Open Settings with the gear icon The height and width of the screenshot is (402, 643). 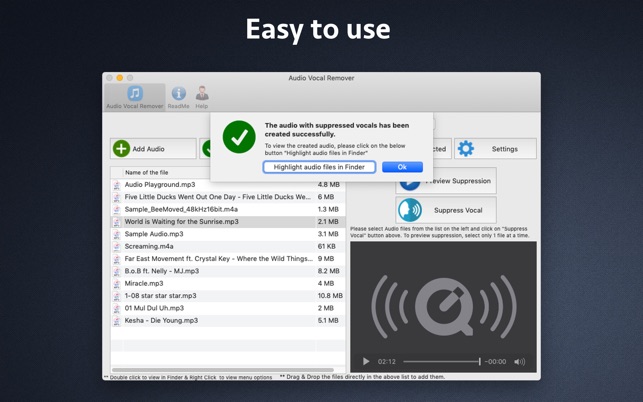(466, 149)
